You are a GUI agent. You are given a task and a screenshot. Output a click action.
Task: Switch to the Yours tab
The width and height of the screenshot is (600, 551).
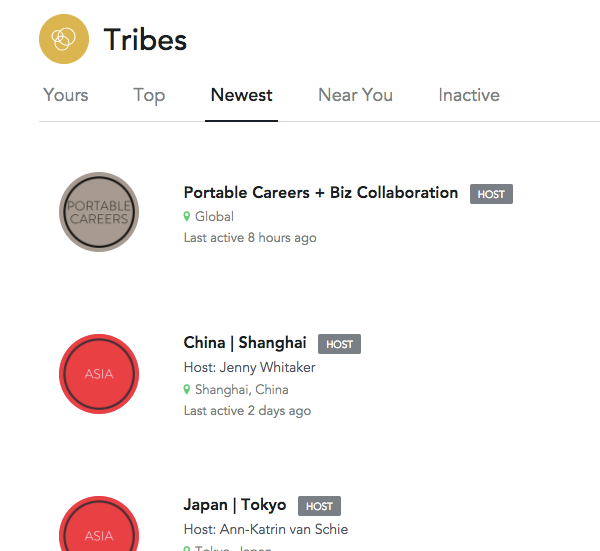(65, 95)
